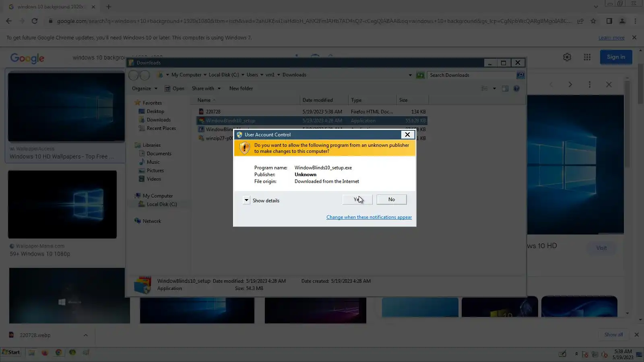Click the Explorer address refresh button
This screenshot has width=644, height=362.
[420, 75]
